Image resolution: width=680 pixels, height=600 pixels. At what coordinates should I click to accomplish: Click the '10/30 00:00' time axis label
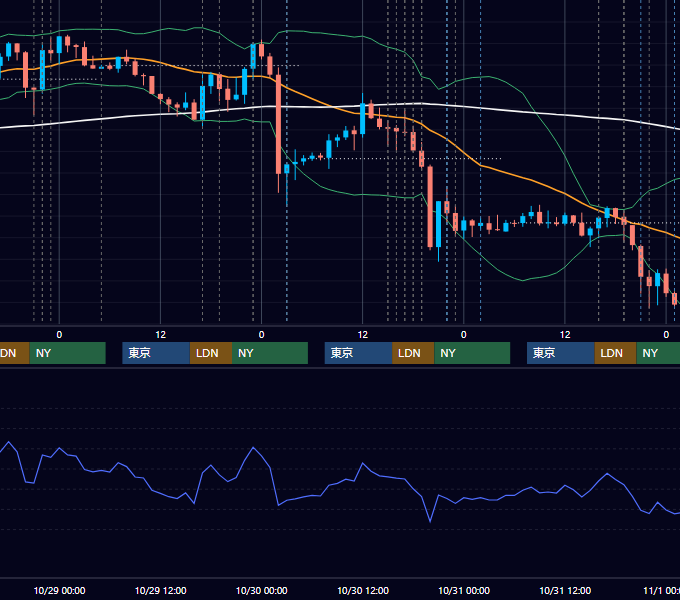[262, 590]
